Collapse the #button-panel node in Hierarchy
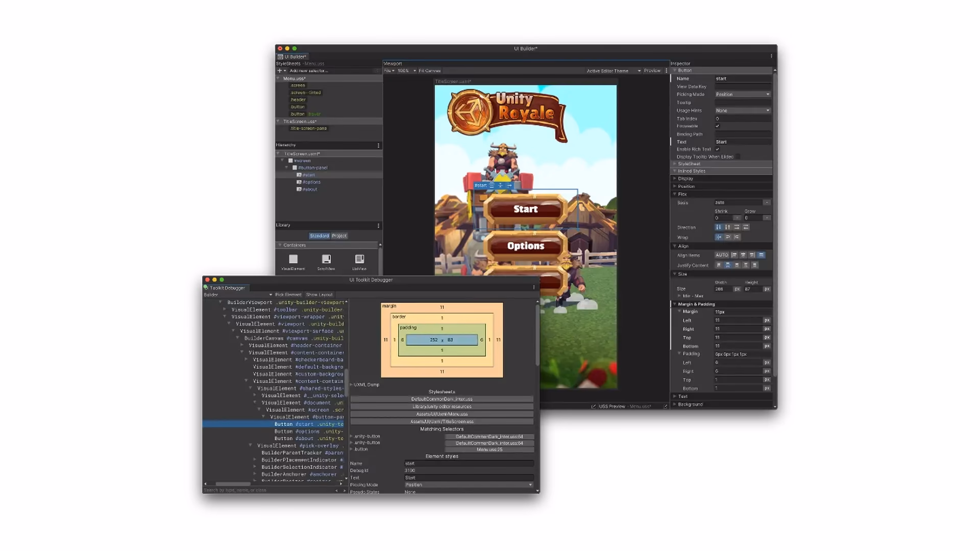 click(287, 167)
